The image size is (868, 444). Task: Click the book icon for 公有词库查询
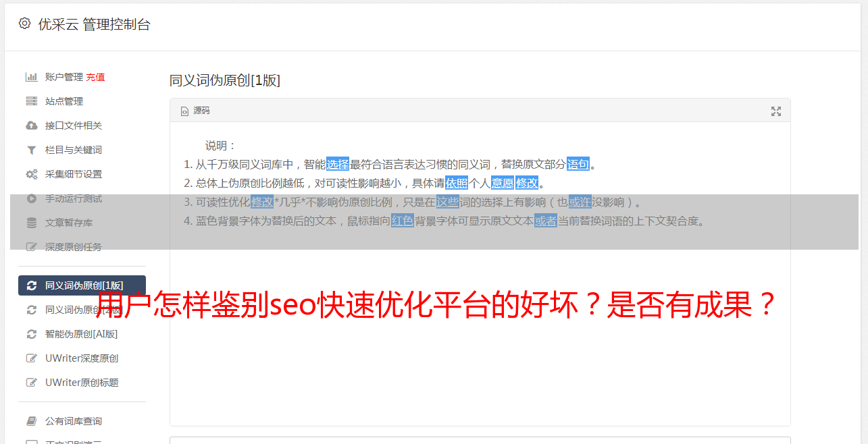tap(31, 421)
